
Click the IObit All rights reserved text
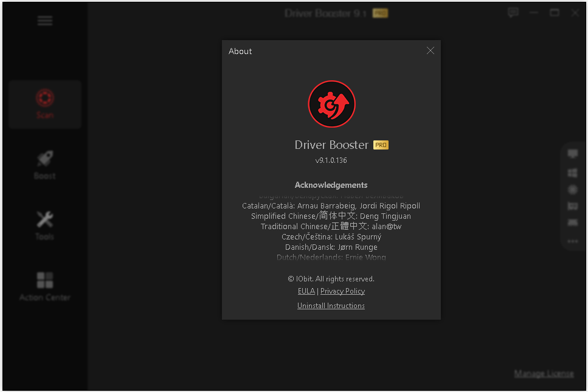click(x=331, y=279)
